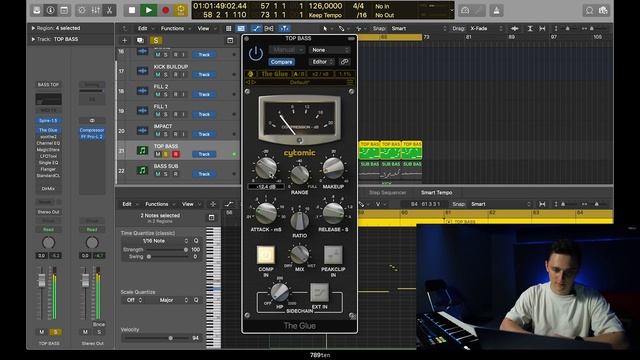Open the Editors scissors button
The height and width of the screenshot is (360, 640).
(109, 10)
